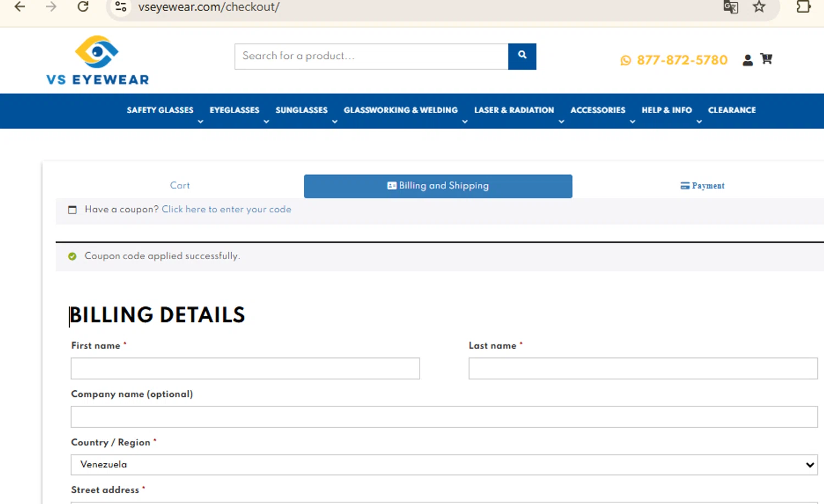
Task: Click the address bar URL
Action: (209, 7)
